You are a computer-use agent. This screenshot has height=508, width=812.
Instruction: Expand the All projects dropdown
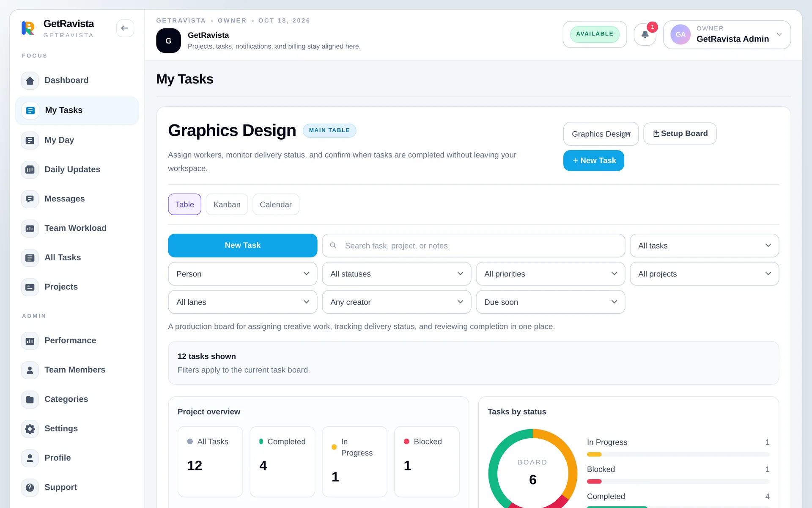click(x=704, y=274)
